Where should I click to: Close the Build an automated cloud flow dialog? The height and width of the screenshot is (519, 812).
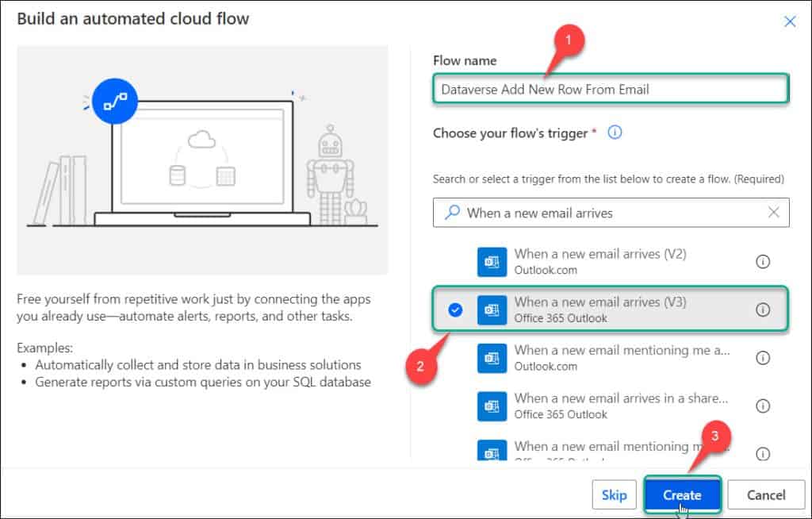[790, 21]
